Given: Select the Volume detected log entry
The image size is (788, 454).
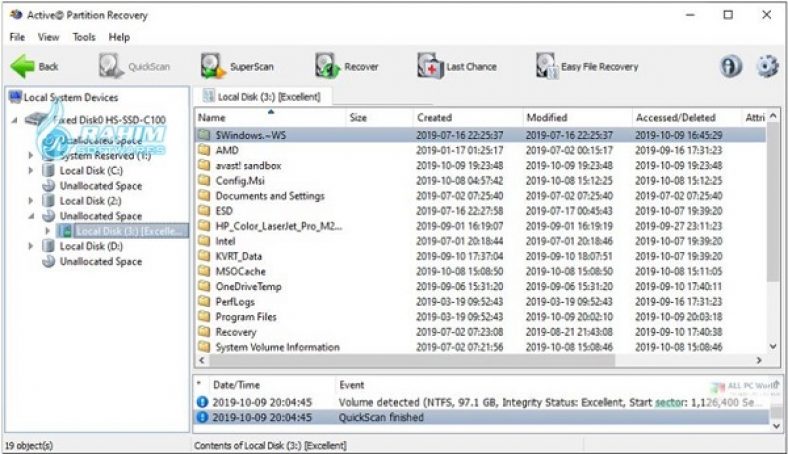Looking at the screenshot, I should [482, 402].
